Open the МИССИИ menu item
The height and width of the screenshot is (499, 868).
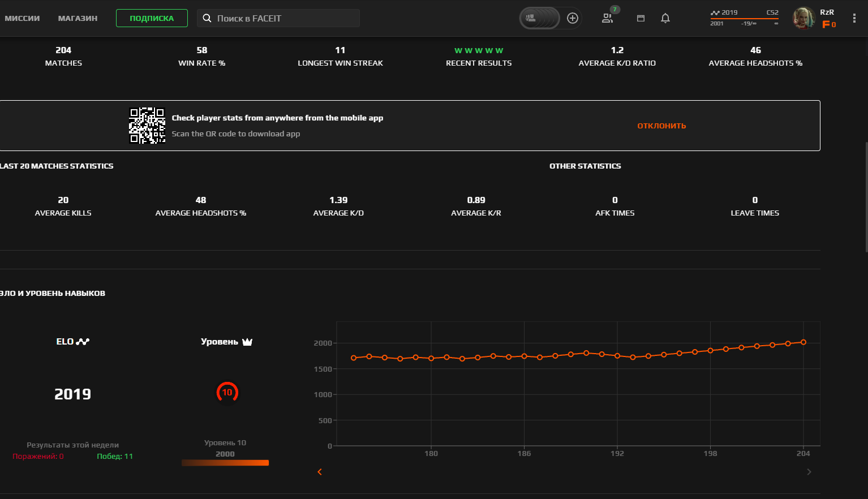click(x=22, y=18)
